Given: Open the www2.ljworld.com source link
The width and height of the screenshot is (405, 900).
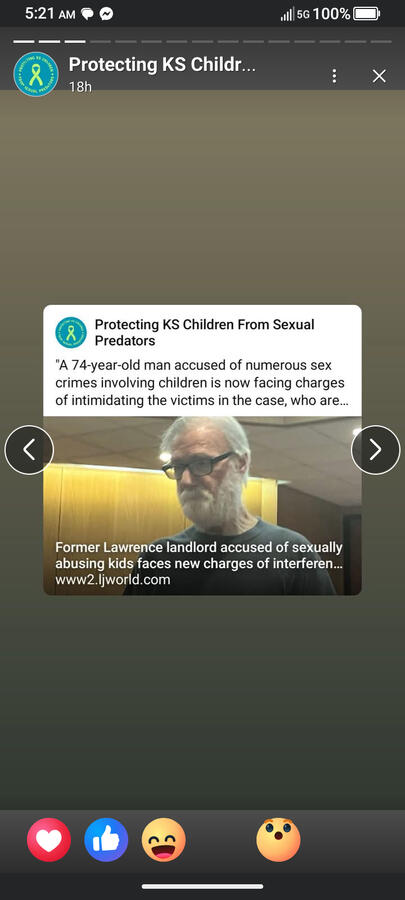Looking at the screenshot, I should click(113, 579).
